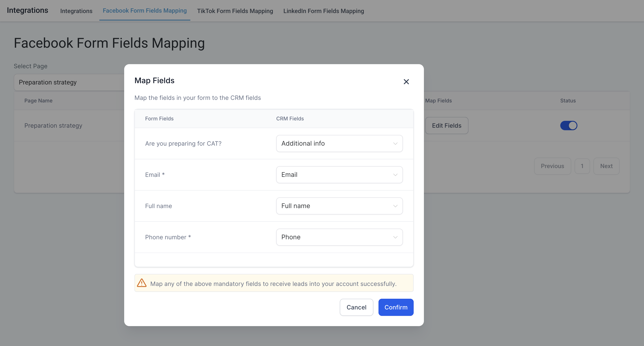This screenshot has width=644, height=346.
Task: Toggle the Preparation strategy status switch
Action: click(568, 126)
